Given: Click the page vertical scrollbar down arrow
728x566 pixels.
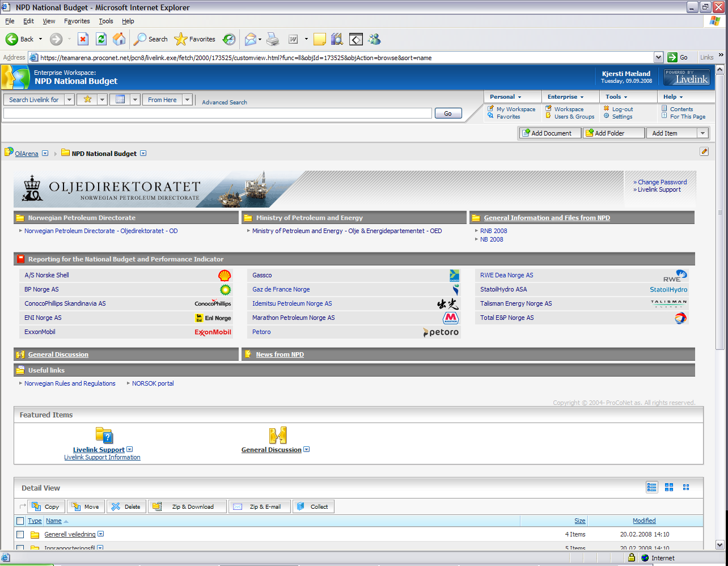Looking at the screenshot, I should click(720, 544).
